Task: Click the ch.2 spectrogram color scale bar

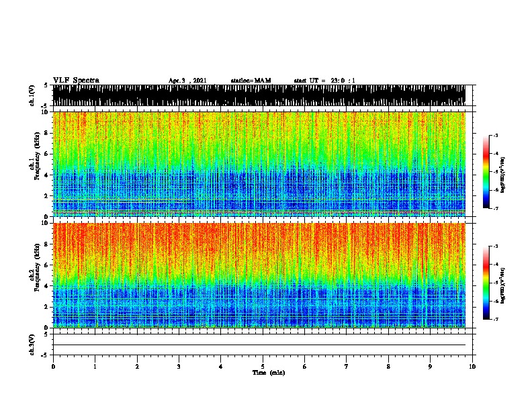Action: point(486,283)
